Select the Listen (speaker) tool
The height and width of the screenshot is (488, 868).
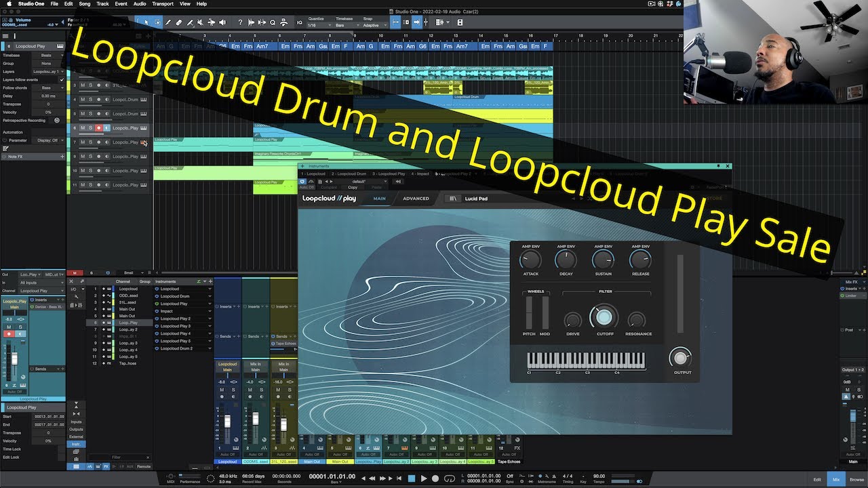click(223, 22)
